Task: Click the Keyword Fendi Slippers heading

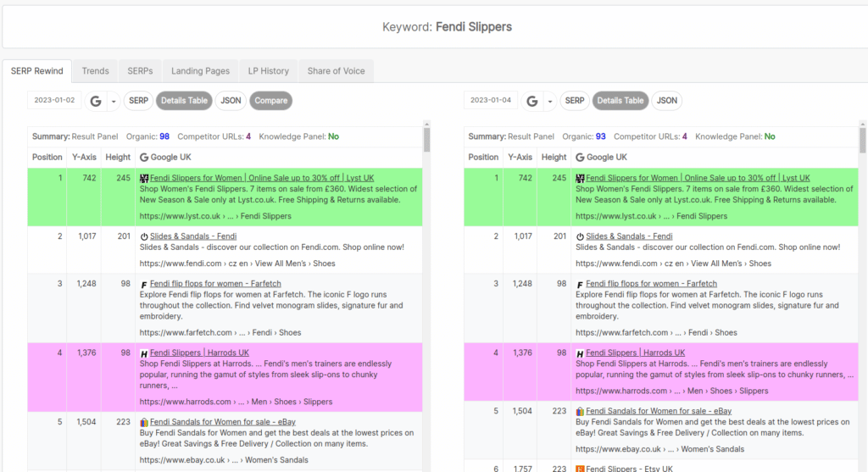Action: [x=447, y=27]
